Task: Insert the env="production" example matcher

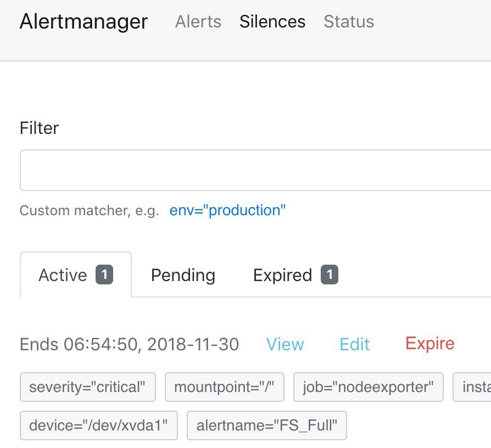Action: coord(227,210)
